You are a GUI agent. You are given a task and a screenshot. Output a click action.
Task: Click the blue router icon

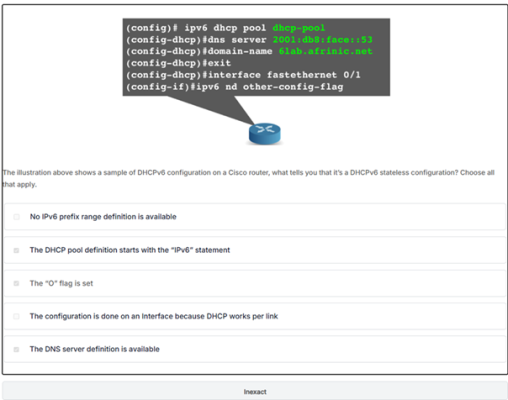coord(265,134)
